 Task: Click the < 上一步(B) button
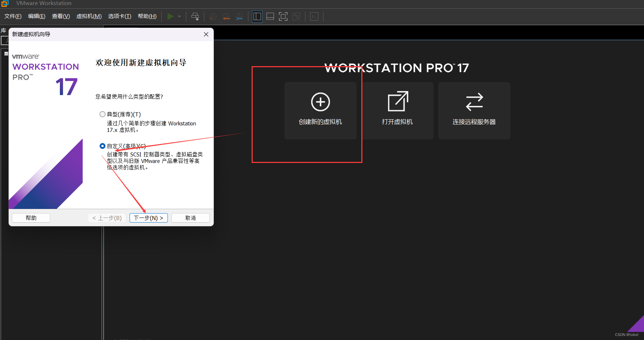(x=107, y=218)
